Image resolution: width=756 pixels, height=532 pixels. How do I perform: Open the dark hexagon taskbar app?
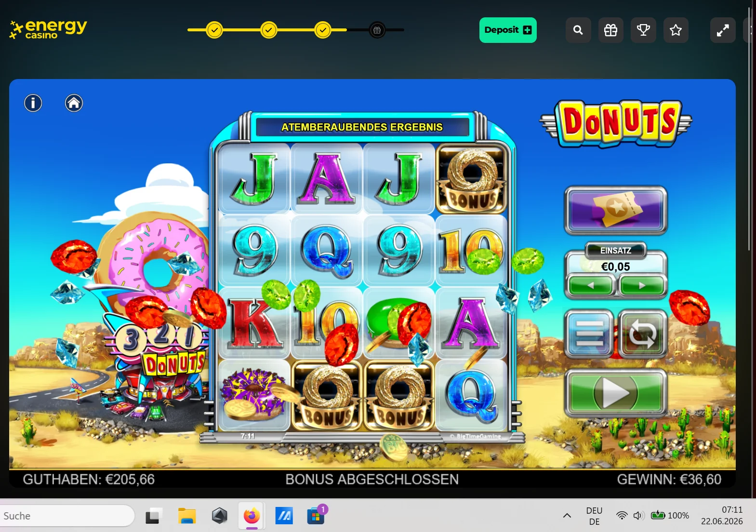click(x=219, y=516)
